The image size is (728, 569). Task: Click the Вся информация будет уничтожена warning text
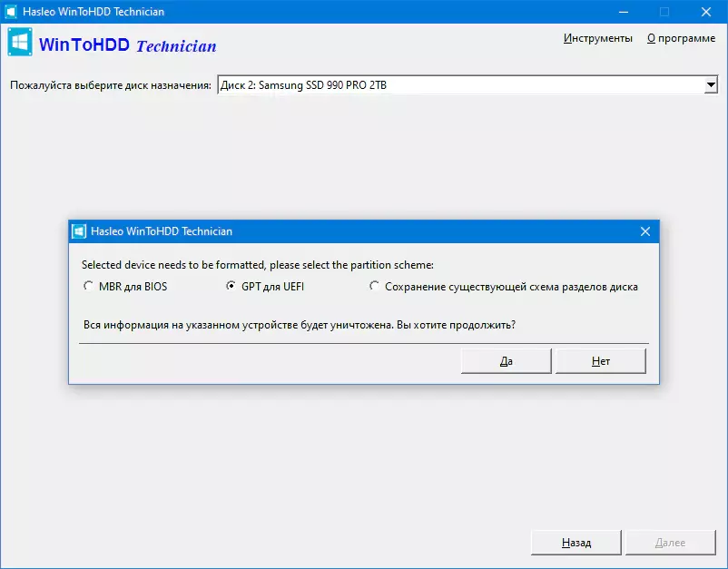[x=300, y=325]
